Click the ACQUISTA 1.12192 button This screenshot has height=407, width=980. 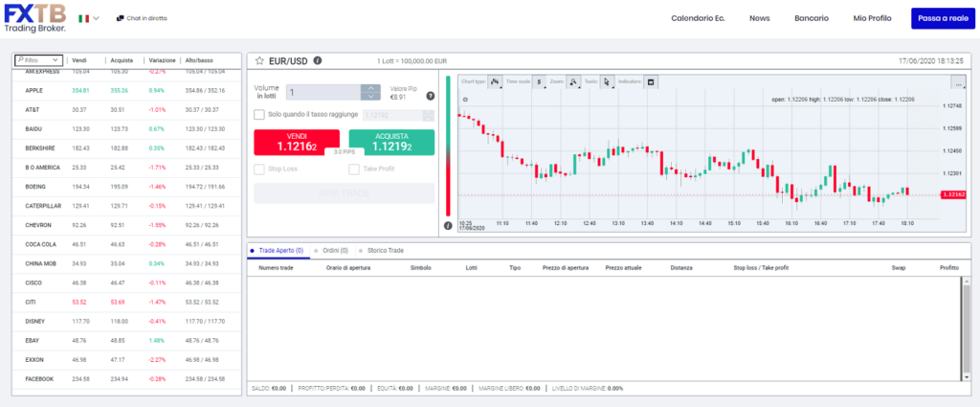391,142
